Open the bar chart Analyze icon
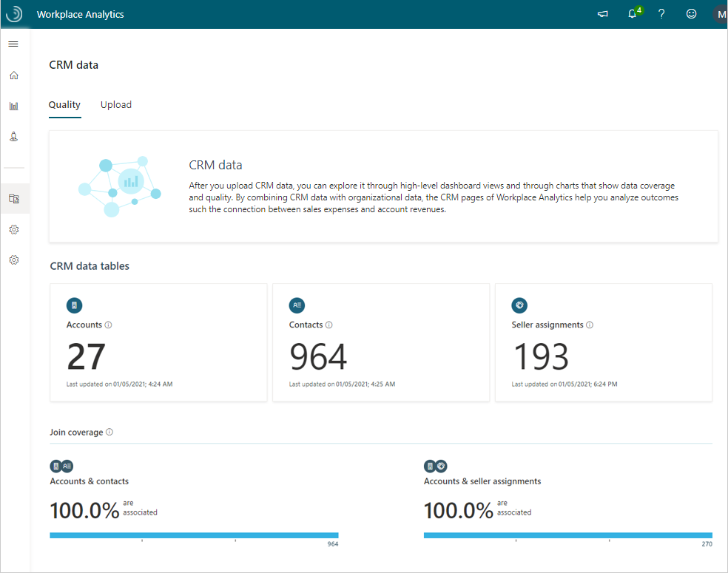Screen dimensions: 728x573 (x=14, y=106)
